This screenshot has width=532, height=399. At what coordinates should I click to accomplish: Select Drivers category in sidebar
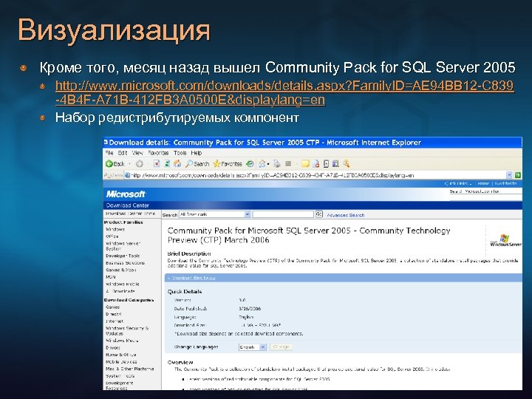pos(113,348)
